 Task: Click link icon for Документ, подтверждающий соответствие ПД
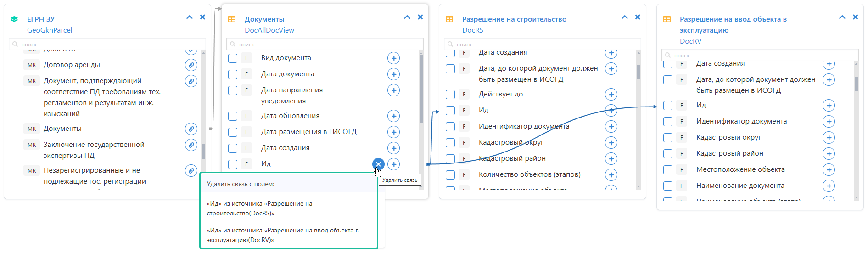191,81
